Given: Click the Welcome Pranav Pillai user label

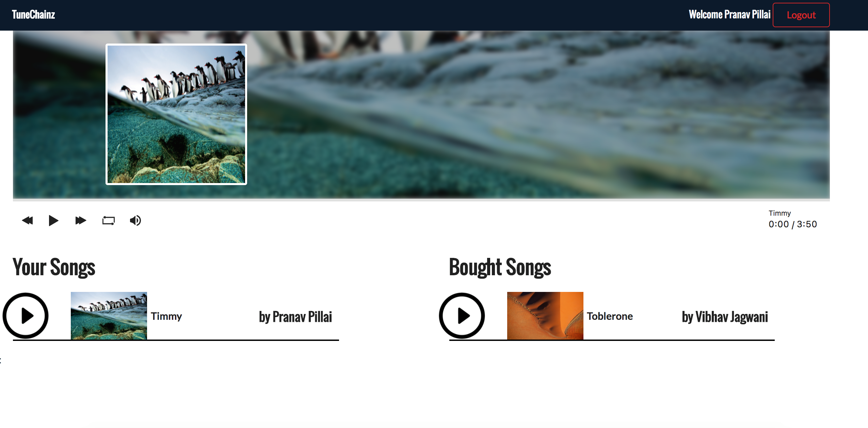Looking at the screenshot, I should point(730,15).
